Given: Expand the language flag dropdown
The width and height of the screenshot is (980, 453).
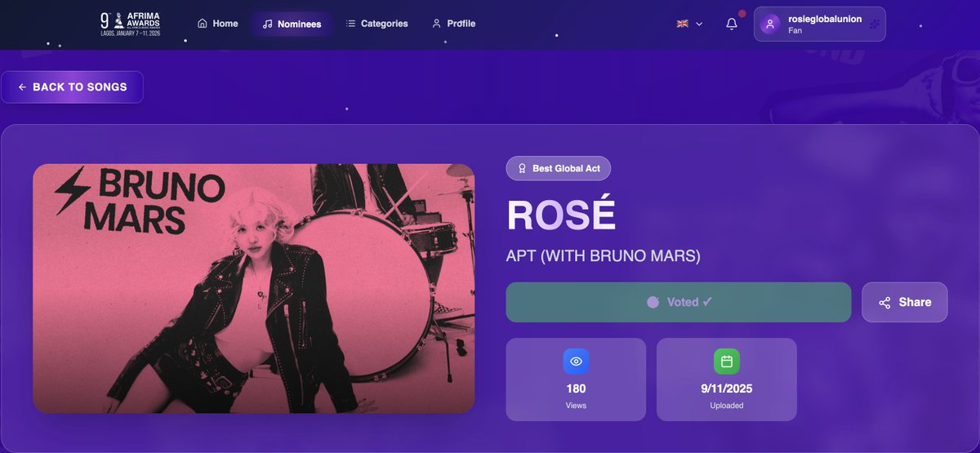Looking at the screenshot, I should tap(689, 24).
